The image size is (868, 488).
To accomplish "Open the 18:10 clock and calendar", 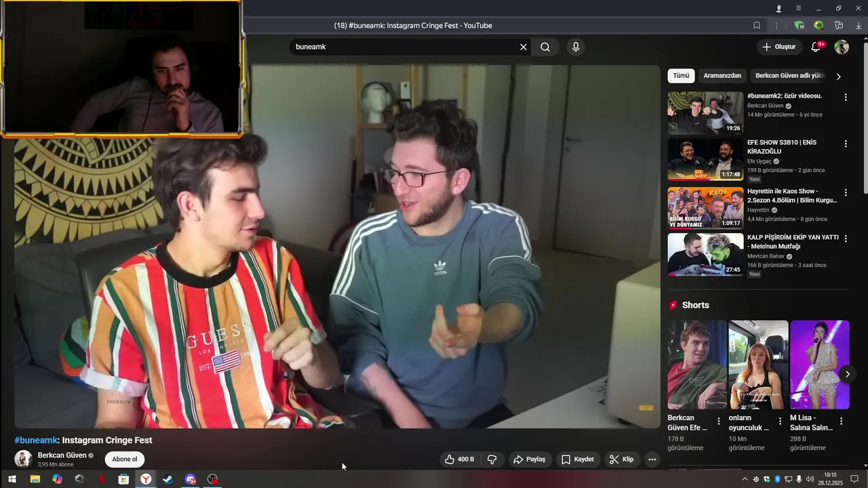I will coord(830,479).
